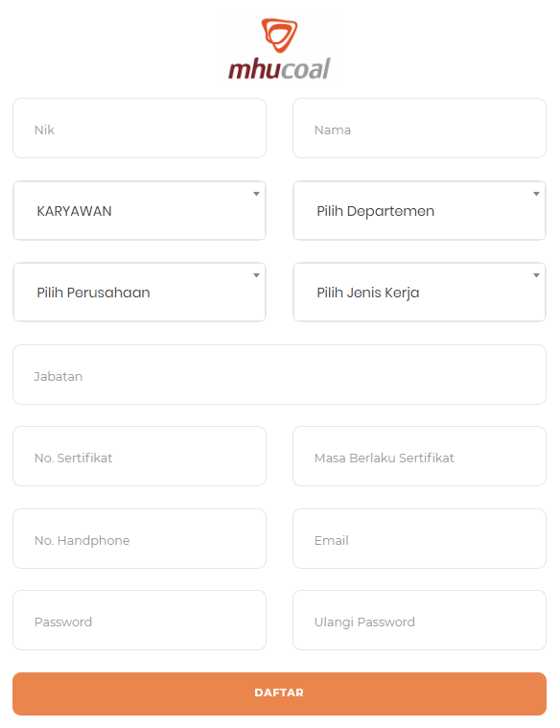Open the KARYAWAN dropdown arrow
Image resolution: width=560 pixels, height=728 pixels.
coord(256,194)
